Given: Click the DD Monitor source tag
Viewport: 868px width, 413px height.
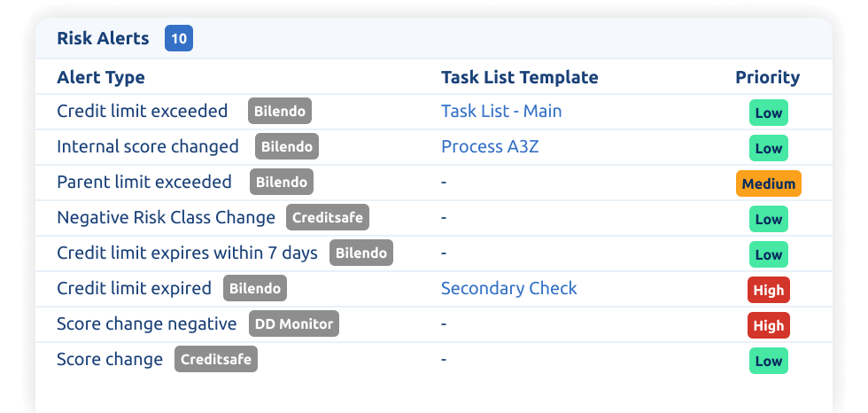Looking at the screenshot, I should point(294,324).
